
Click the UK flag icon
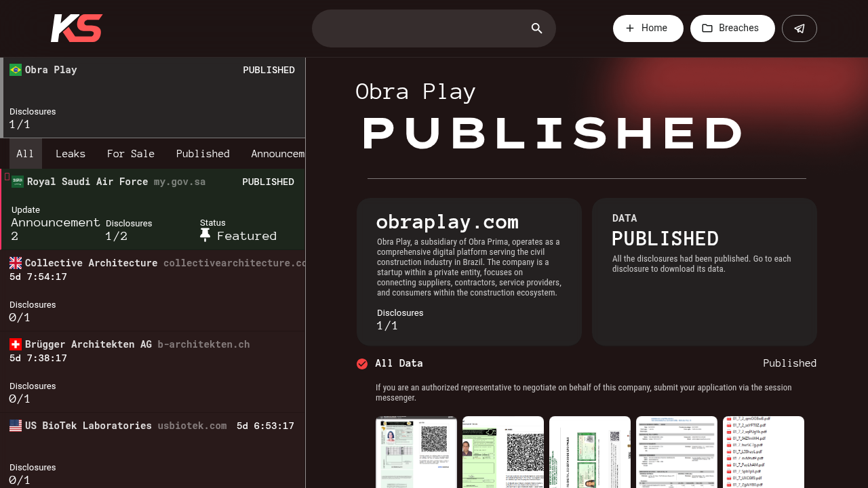[16, 263]
